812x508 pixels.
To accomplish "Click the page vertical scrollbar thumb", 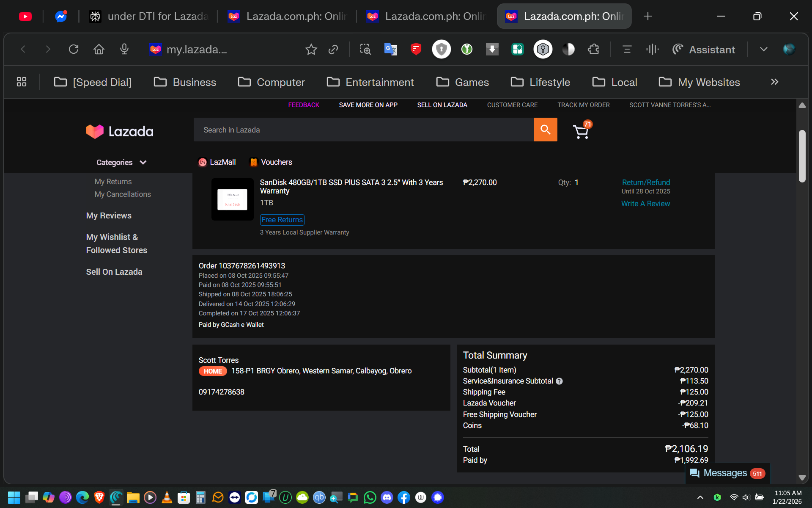I will (x=802, y=156).
